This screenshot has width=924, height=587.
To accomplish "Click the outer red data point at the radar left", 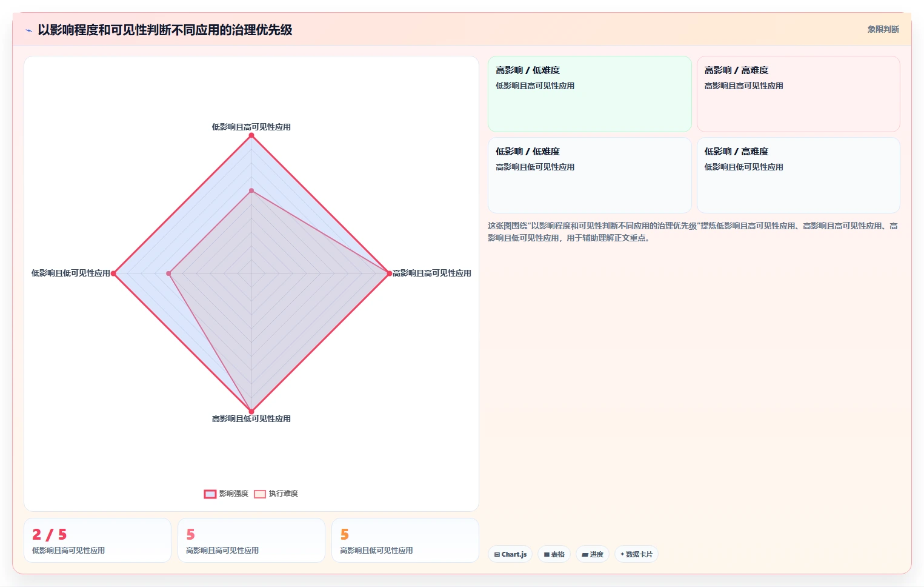I will tap(113, 273).
